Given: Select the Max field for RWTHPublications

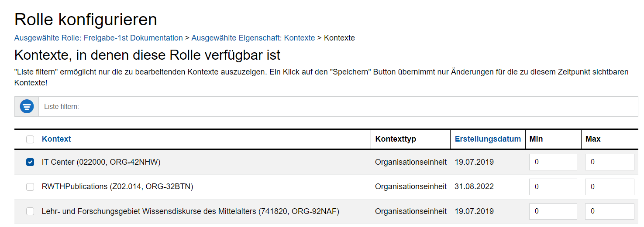Looking at the screenshot, I should [609, 187].
